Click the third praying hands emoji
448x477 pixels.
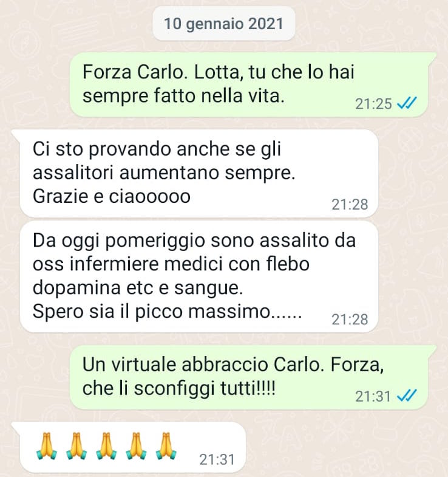106,445
